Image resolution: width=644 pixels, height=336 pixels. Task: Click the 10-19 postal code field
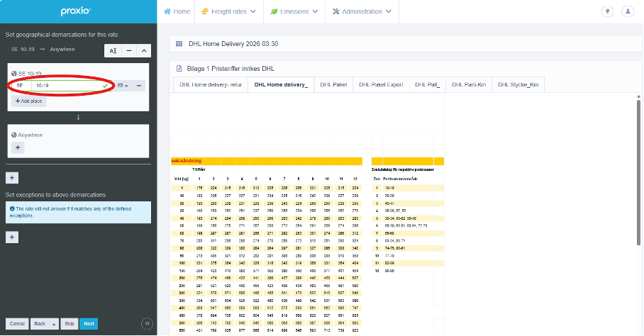pyautogui.click(x=72, y=86)
